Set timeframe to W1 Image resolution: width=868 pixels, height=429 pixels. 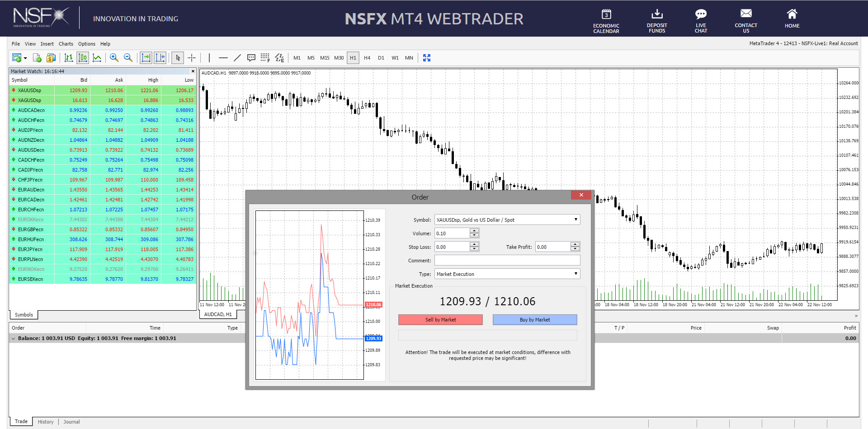coord(395,58)
